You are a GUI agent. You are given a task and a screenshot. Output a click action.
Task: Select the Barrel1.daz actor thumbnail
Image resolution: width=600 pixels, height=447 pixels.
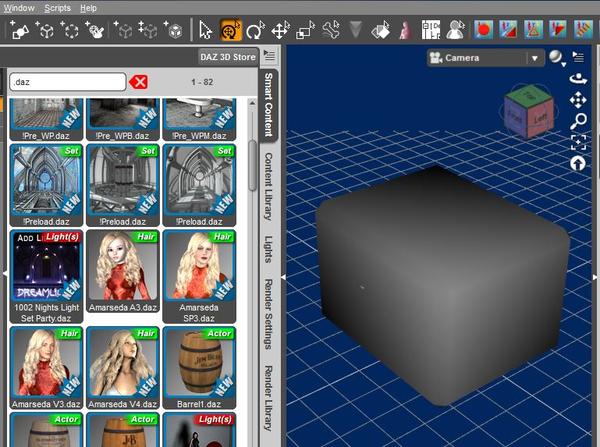(199, 367)
